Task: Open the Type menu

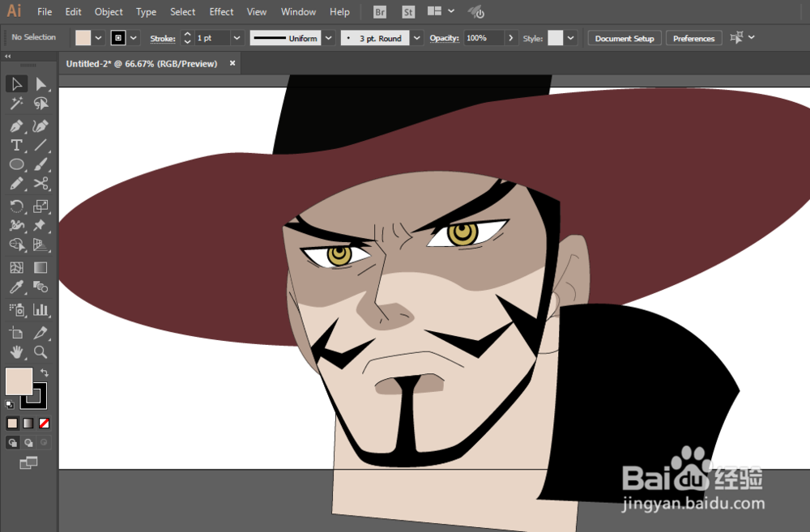Action: point(146,12)
